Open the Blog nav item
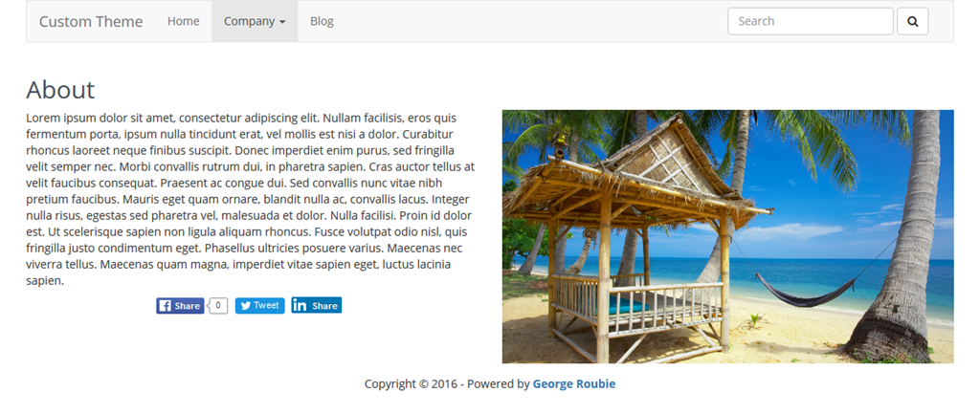980x414 pixels. coord(322,21)
